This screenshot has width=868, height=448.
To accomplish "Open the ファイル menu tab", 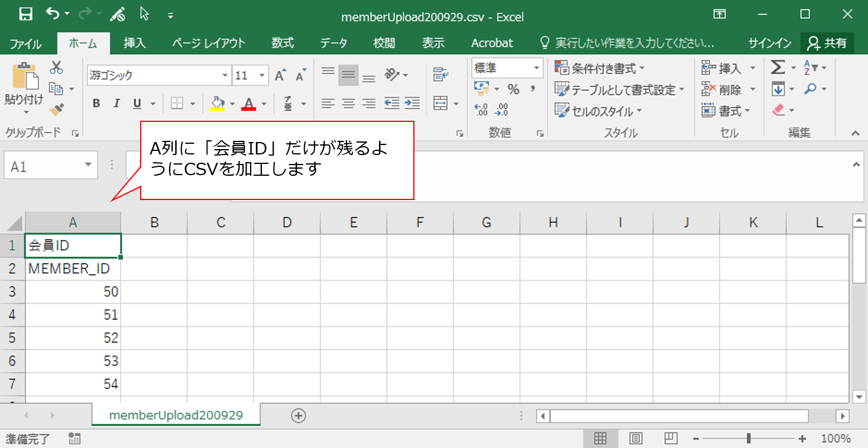I will (25, 44).
